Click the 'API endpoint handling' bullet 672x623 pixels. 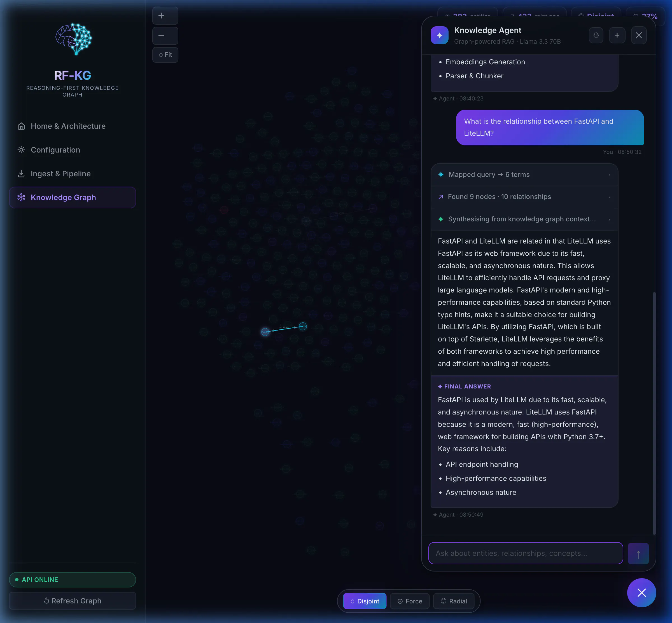(482, 464)
